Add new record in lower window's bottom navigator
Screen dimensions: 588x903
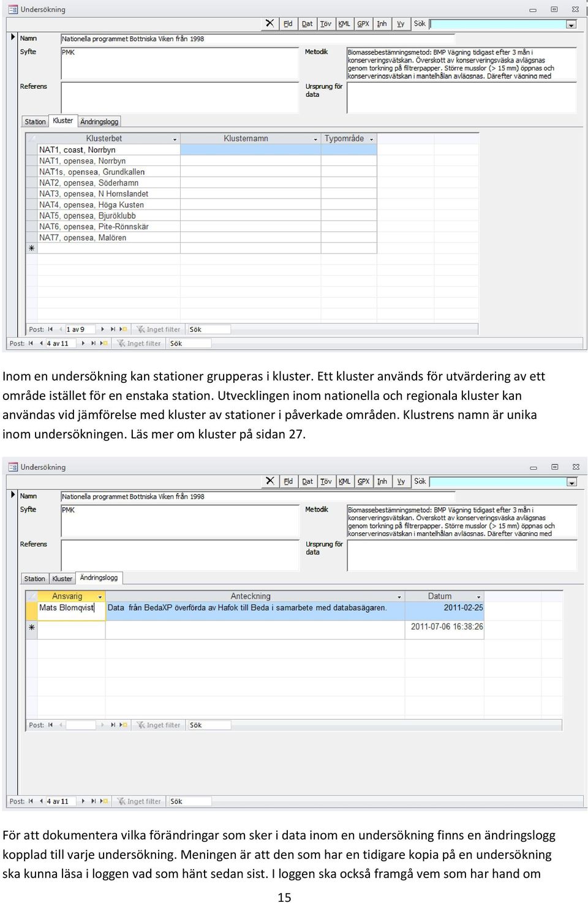coord(104,801)
